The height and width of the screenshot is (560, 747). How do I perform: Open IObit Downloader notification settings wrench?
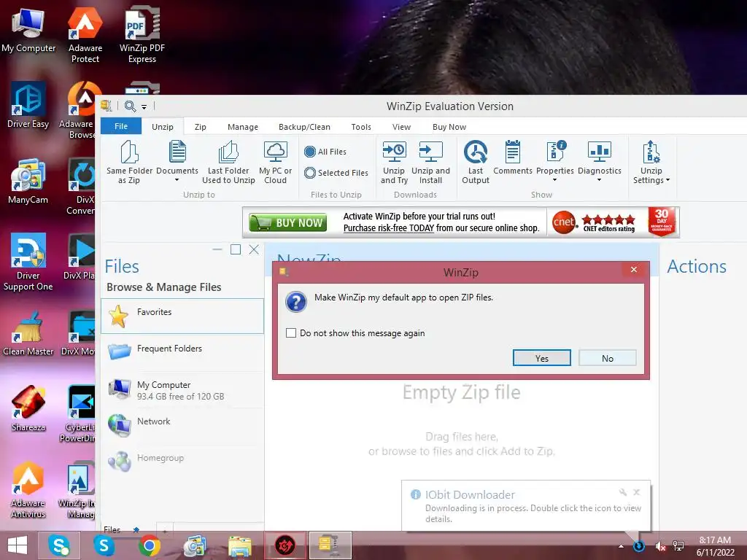623,492
